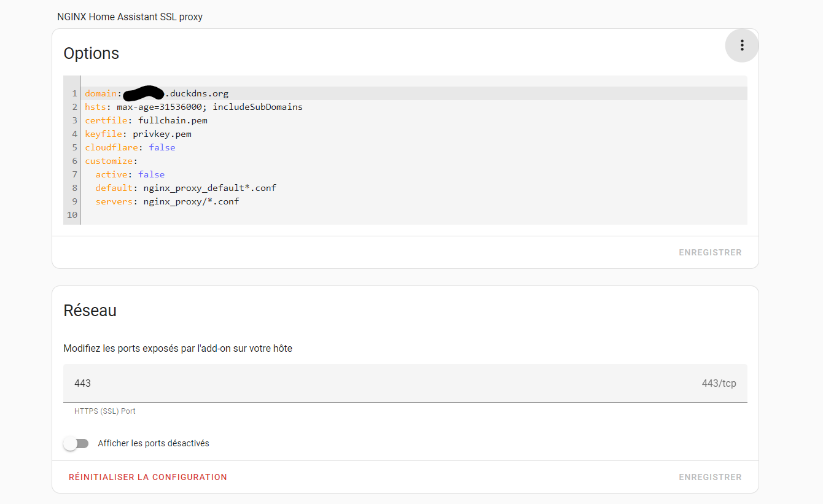Screen dimensions: 823x504
Task: Click the 443/tcp port label
Action: [719, 384]
